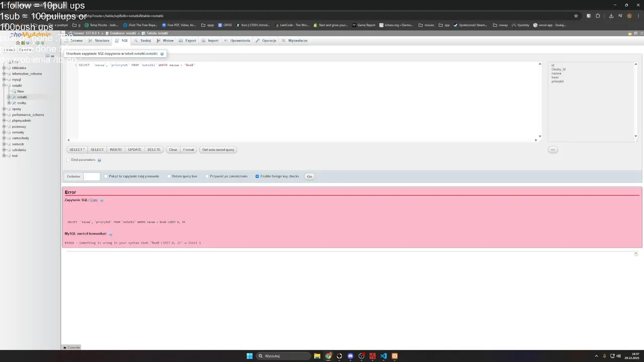
Task: Expand the osoby table node
Action: tap(9, 103)
